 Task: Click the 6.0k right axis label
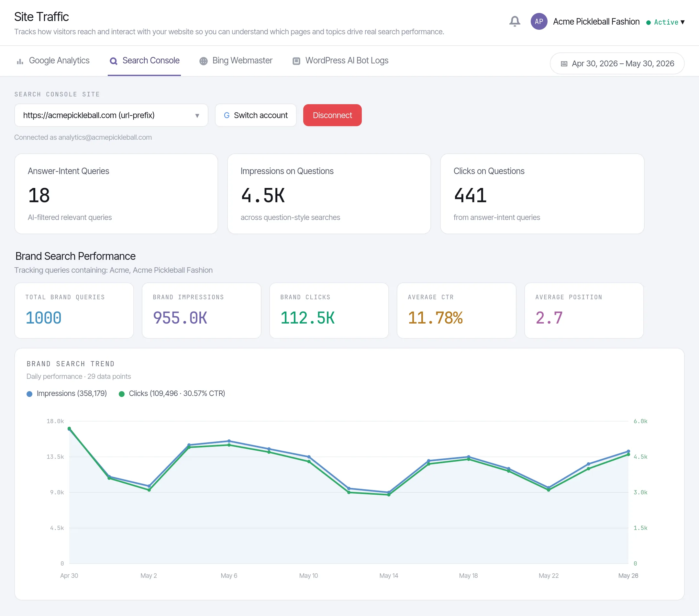pyautogui.click(x=640, y=421)
